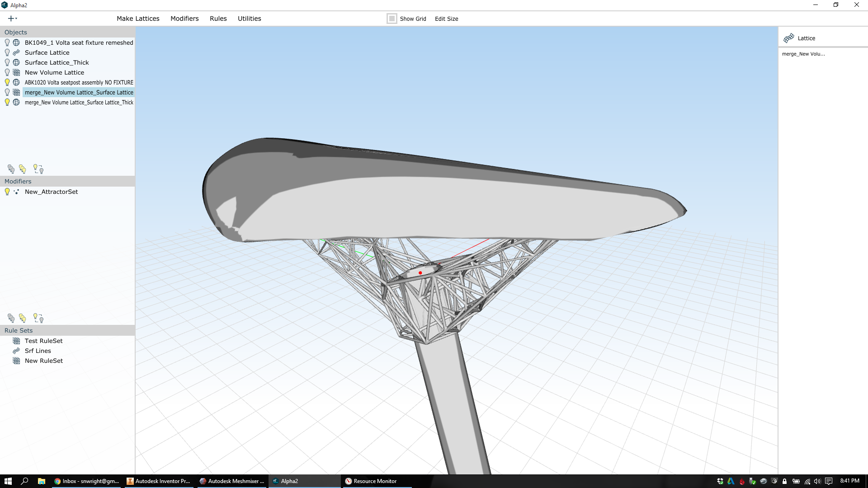
Task: Toggle visibility bulb for Surface Lattice
Action: pos(7,52)
